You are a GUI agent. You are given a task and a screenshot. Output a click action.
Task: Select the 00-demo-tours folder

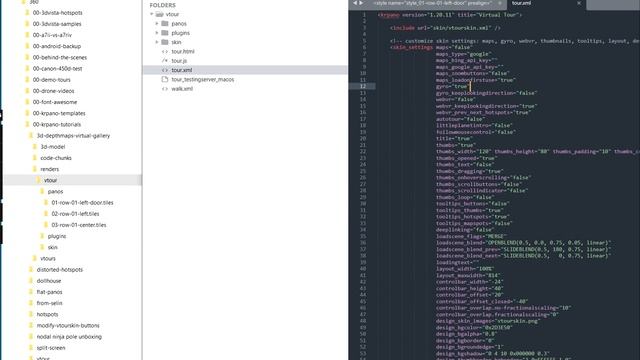point(51,80)
